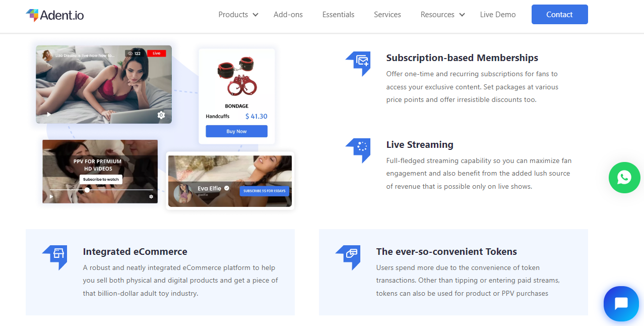Click the viewer count eye icon

(130, 53)
